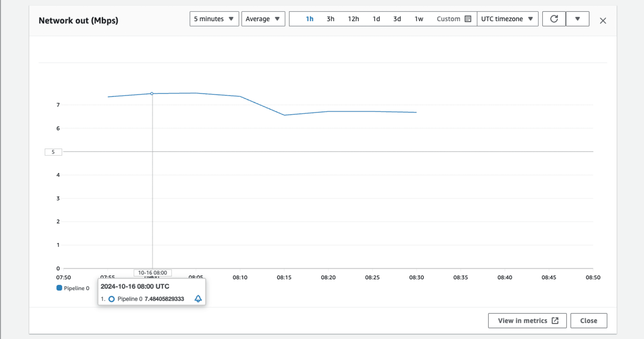Select the 1d time range
The image size is (644, 339).
[376, 19]
